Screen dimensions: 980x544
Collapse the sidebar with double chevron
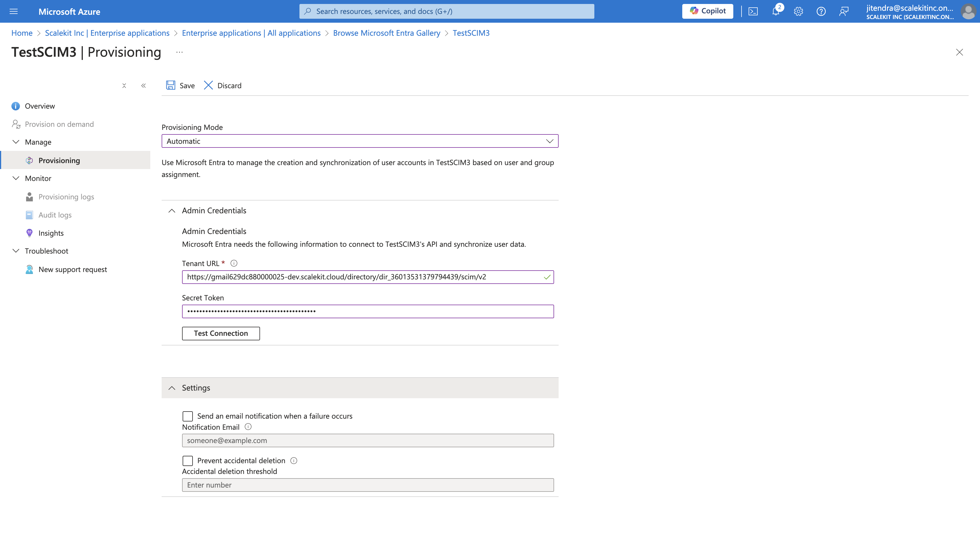(x=143, y=86)
